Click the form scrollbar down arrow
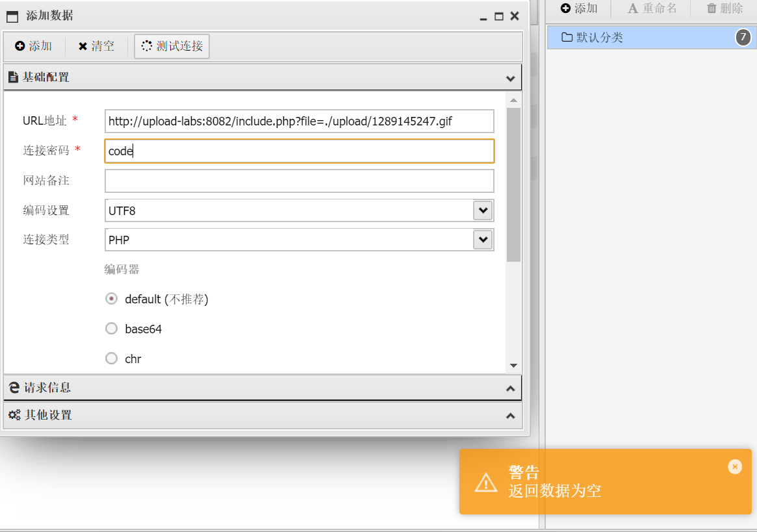The width and height of the screenshot is (757, 532). [x=514, y=366]
